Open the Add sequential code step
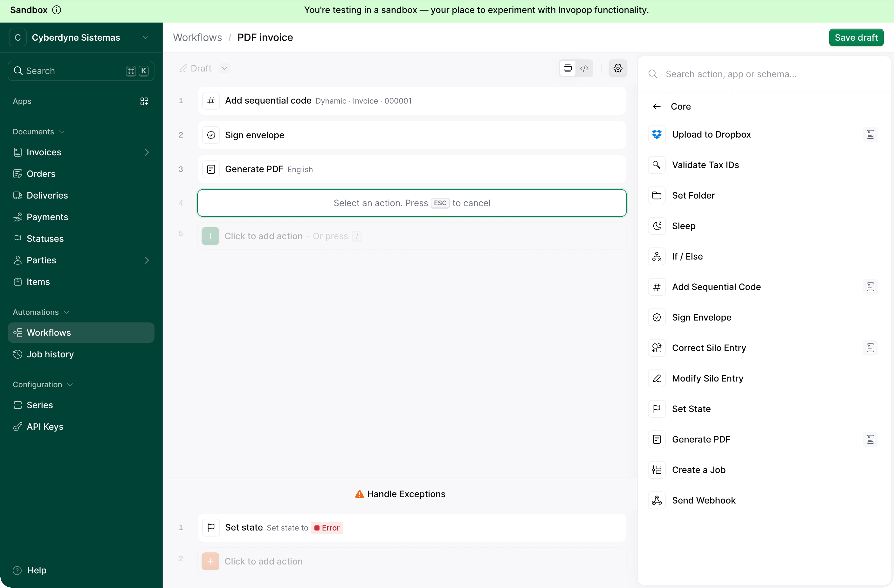Viewport: 894px width, 588px height. pos(412,101)
